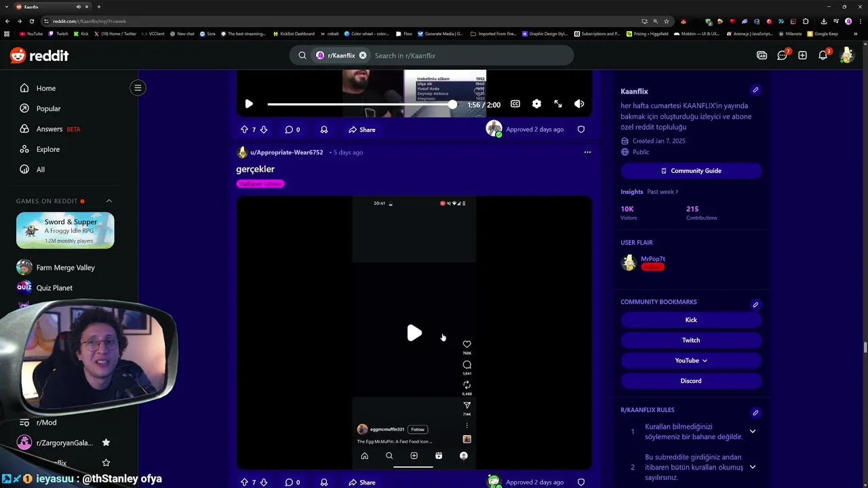Open mod shield on the gerçekler post
The height and width of the screenshot is (488, 868).
(581, 483)
